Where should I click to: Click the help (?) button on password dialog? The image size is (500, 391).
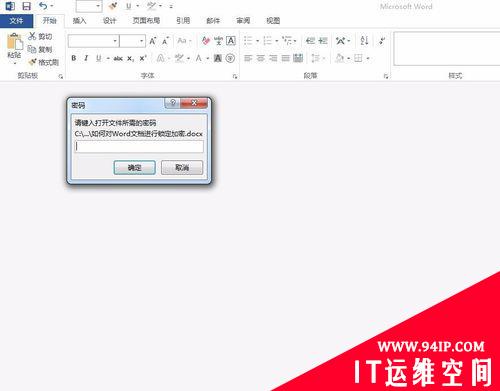[172, 103]
